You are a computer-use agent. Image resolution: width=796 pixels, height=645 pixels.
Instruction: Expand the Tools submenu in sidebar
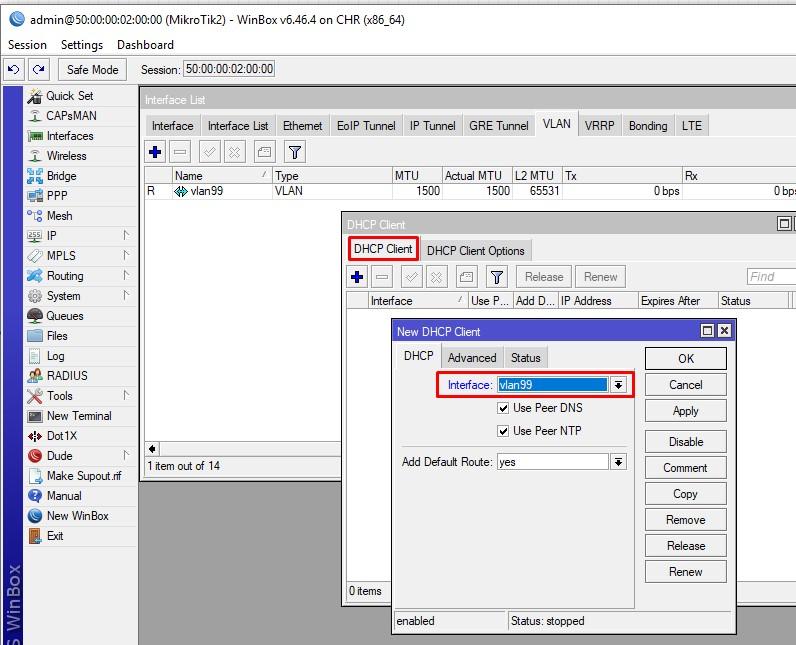[126, 395]
